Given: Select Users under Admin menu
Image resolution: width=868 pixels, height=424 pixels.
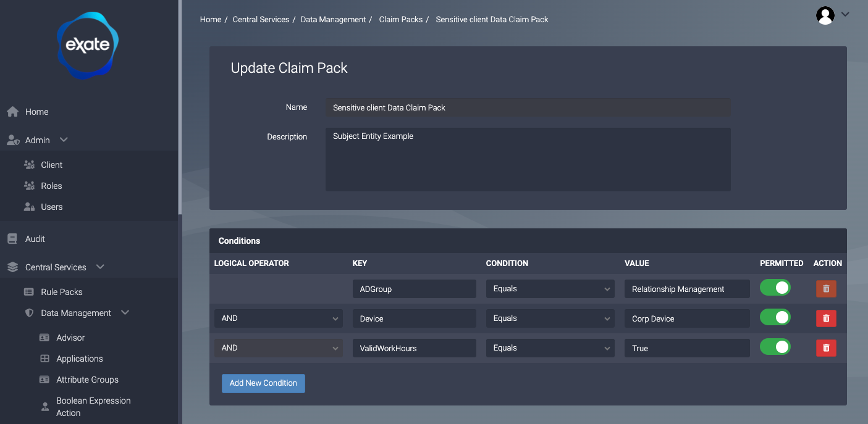Looking at the screenshot, I should (x=51, y=207).
